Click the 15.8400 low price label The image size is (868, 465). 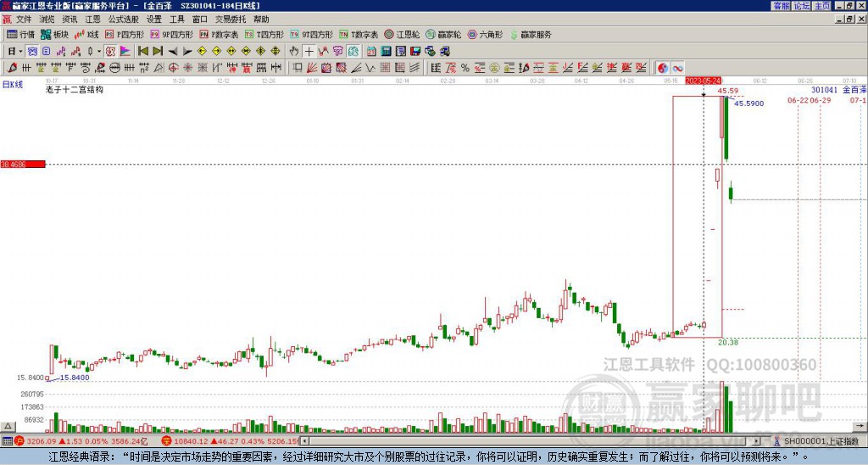pyautogui.click(x=75, y=378)
